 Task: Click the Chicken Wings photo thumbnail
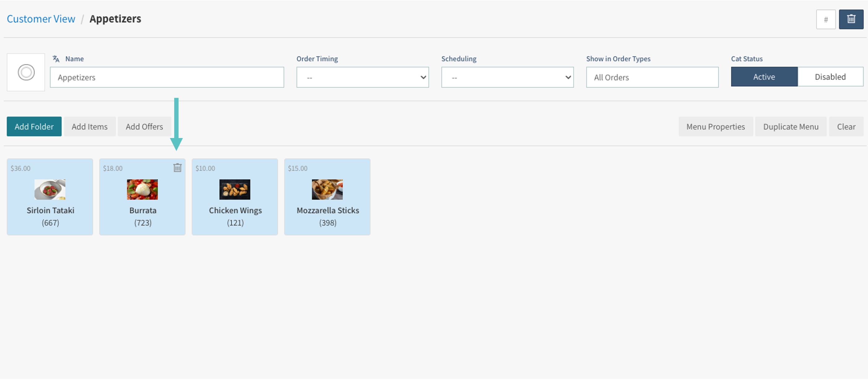[235, 189]
